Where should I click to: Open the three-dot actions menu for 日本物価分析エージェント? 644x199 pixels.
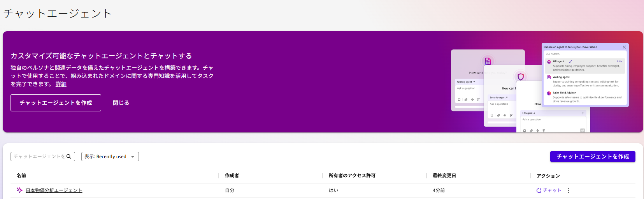pos(569,190)
